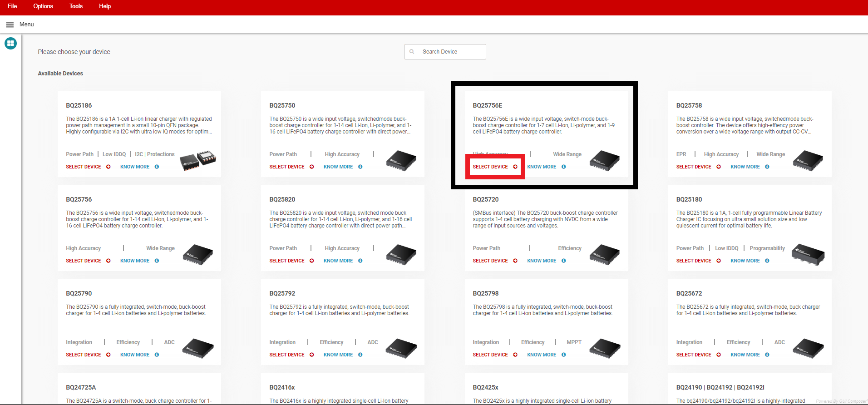Click Know More for BQ25720
Screen dimensions: 868x405
point(542,261)
